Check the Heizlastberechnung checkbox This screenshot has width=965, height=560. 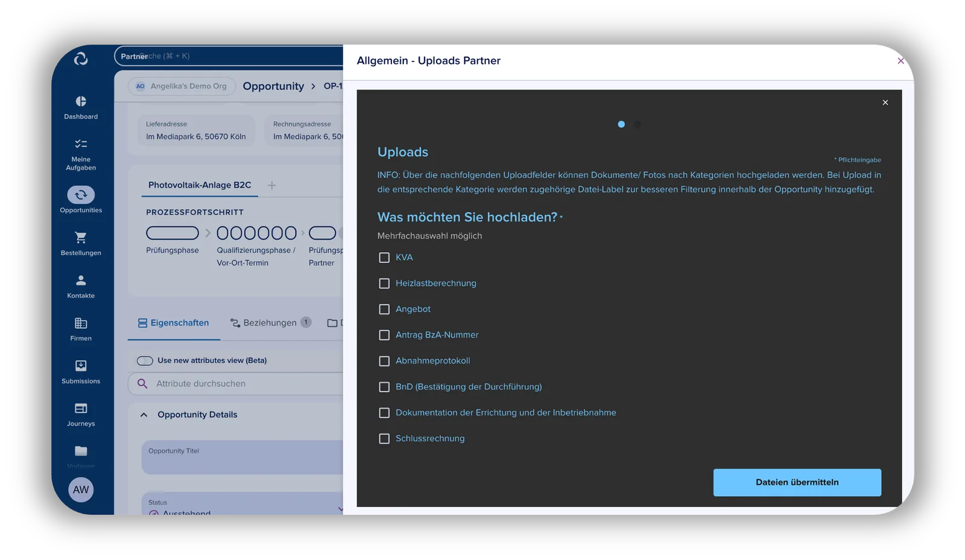[x=384, y=283]
